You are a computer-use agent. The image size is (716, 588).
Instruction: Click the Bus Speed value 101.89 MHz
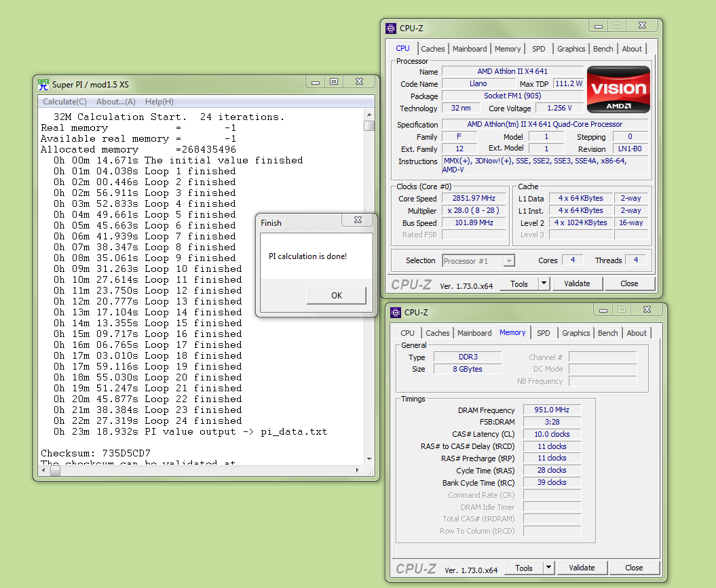[474, 223]
